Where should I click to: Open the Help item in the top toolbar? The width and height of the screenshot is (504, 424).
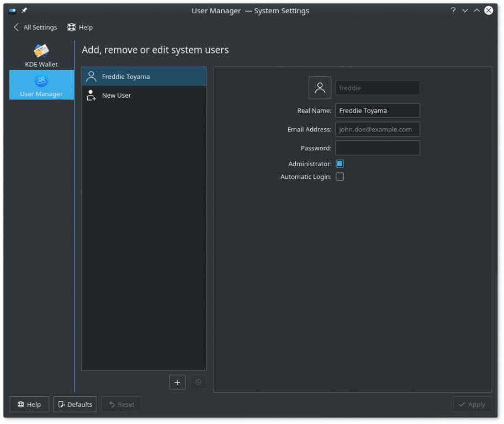(80, 27)
